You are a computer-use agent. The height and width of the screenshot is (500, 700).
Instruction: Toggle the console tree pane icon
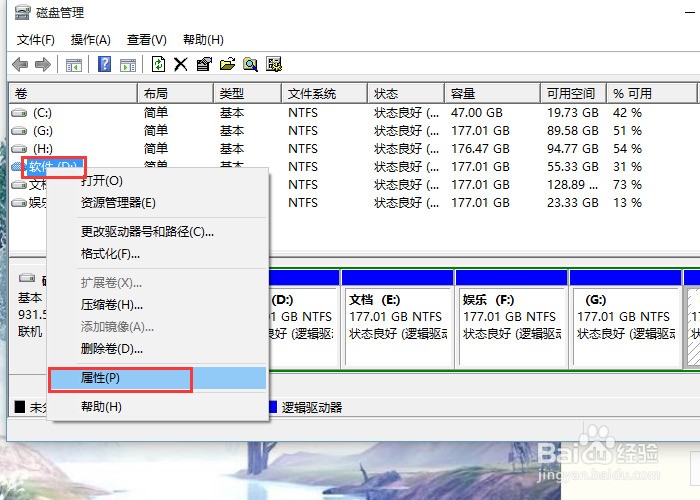(74, 65)
